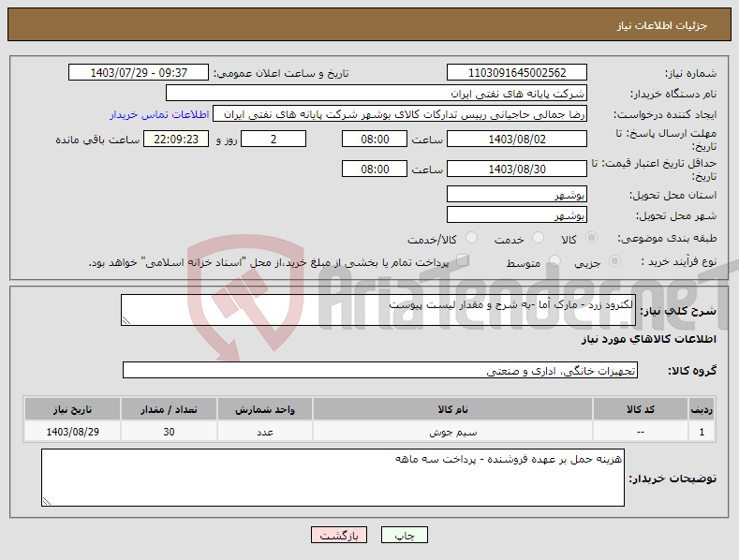Image resolution: width=739 pixels, height=560 pixels.
Task: Click the resize handle of buyer notes textarea
Action: click(x=46, y=502)
